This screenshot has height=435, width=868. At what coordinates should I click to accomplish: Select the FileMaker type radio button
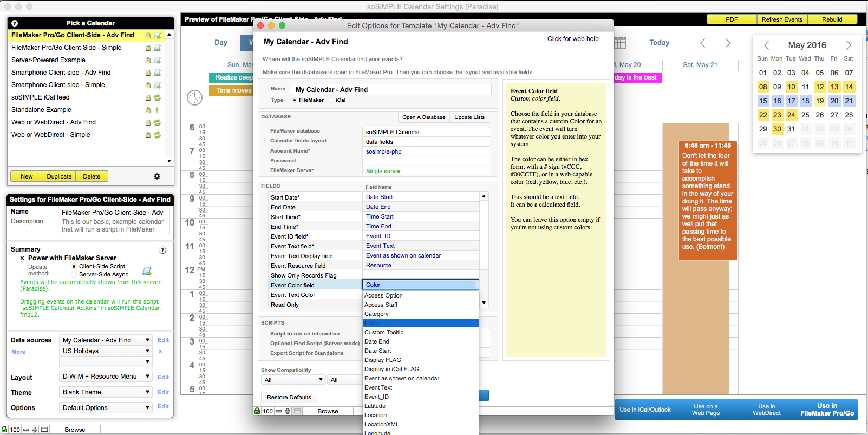tap(295, 100)
